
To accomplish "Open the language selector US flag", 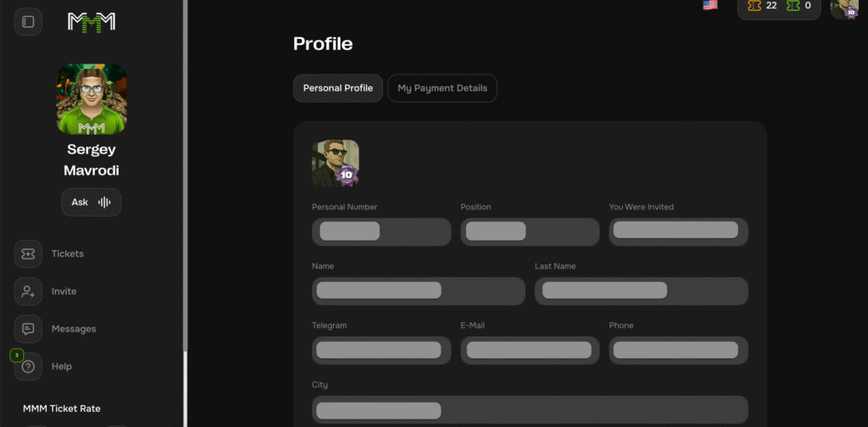I will coord(710,5).
